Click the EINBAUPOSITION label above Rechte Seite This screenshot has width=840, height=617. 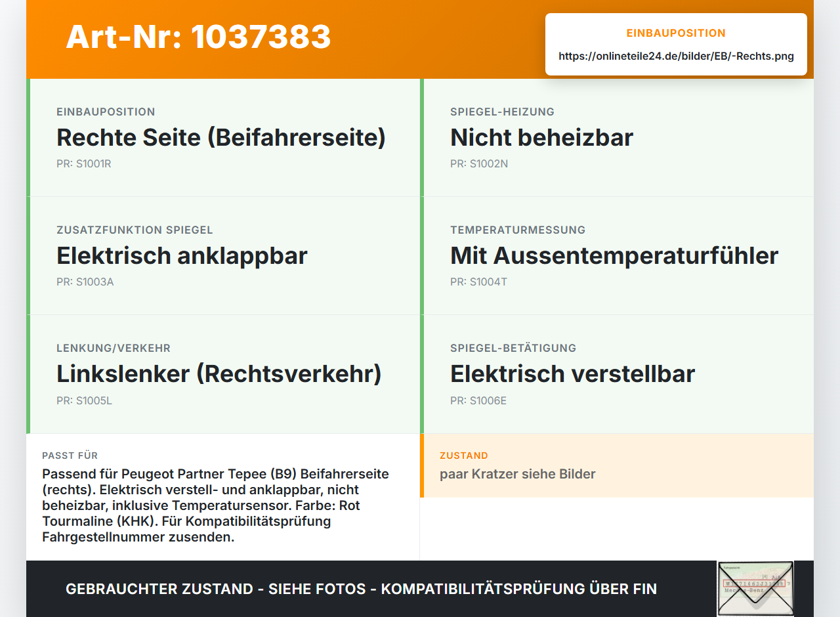106,112
